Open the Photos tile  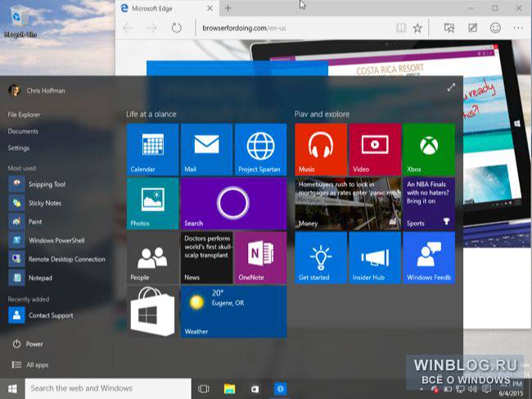152,204
